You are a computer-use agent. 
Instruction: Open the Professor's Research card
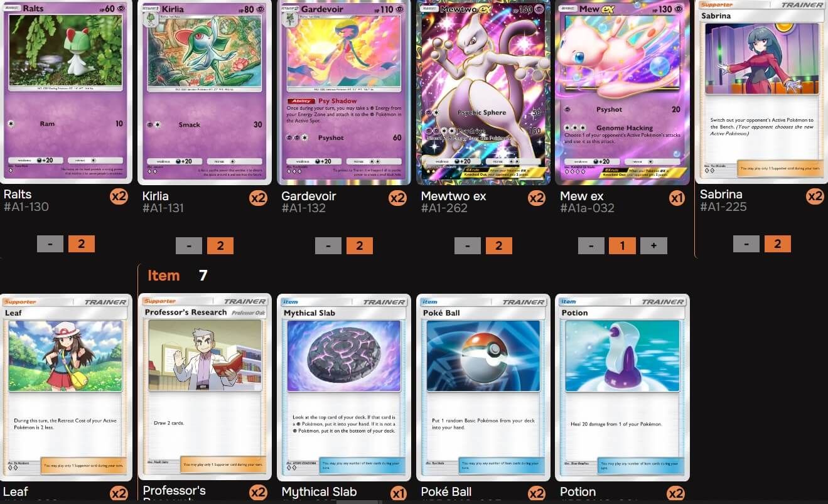205,387
